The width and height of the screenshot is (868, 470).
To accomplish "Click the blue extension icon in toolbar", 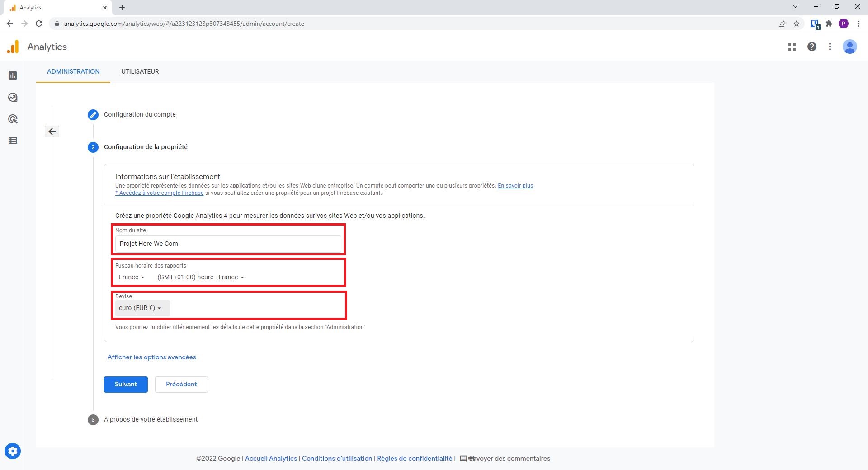I will click(x=816, y=24).
